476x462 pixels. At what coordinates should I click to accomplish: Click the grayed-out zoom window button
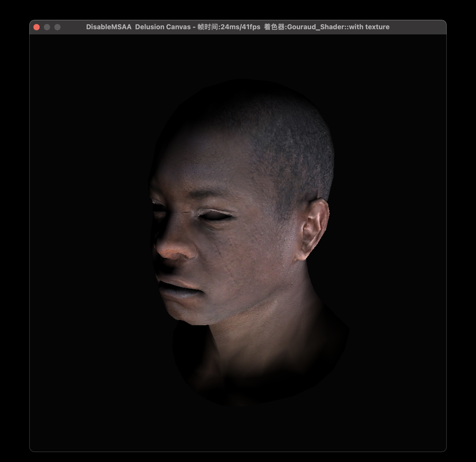tap(57, 27)
